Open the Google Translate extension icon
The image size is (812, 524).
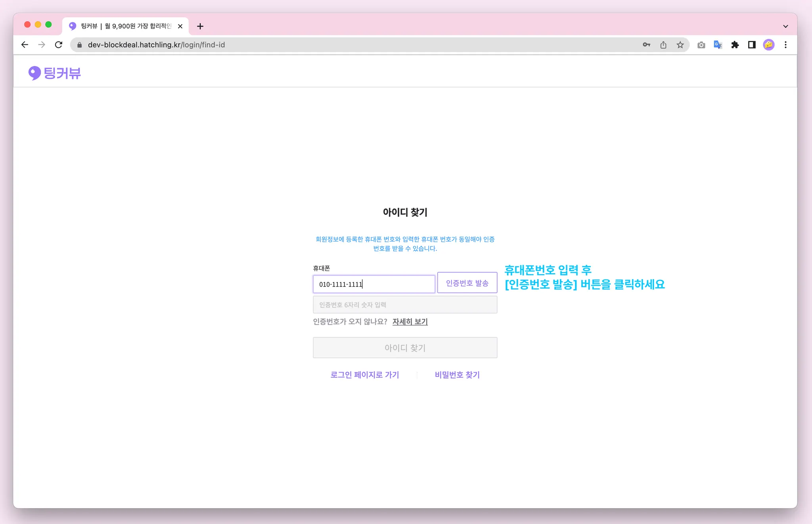(718, 45)
